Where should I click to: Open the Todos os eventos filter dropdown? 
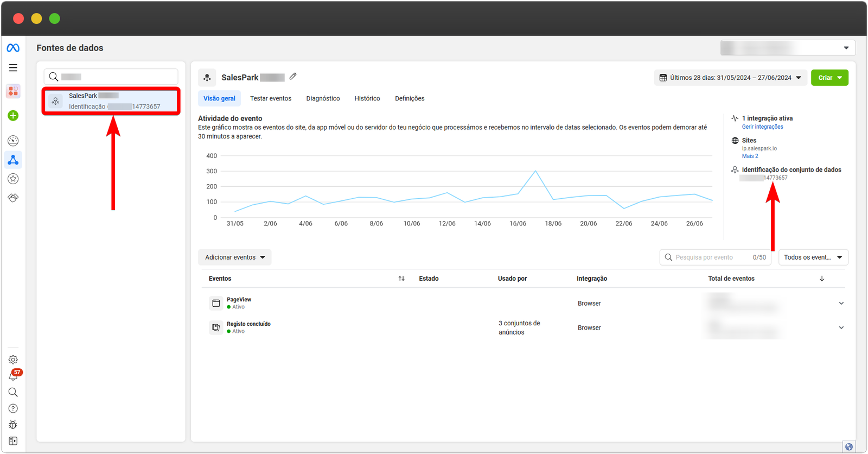pos(813,257)
